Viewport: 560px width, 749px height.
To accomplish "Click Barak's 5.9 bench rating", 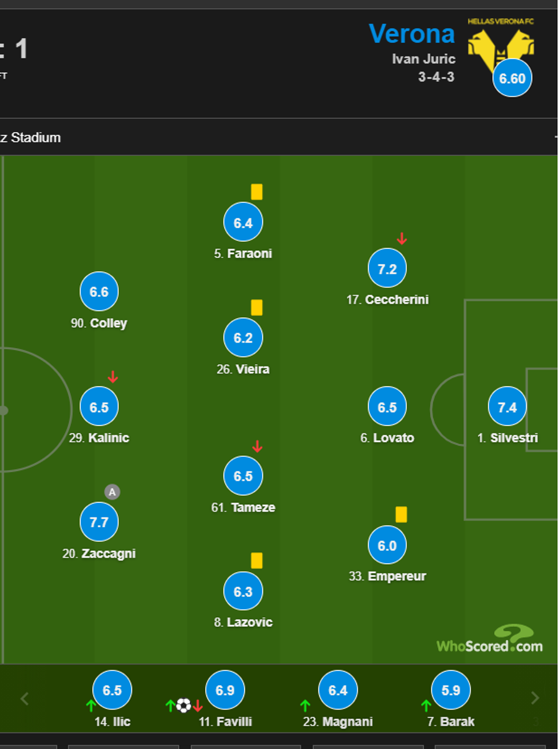I will pos(450,690).
